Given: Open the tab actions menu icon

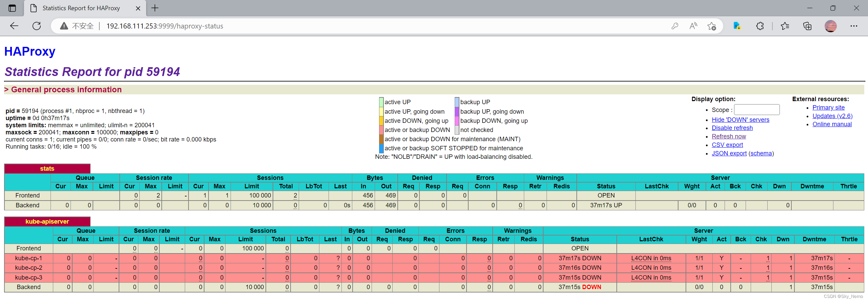Looking at the screenshot, I should (12, 8).
